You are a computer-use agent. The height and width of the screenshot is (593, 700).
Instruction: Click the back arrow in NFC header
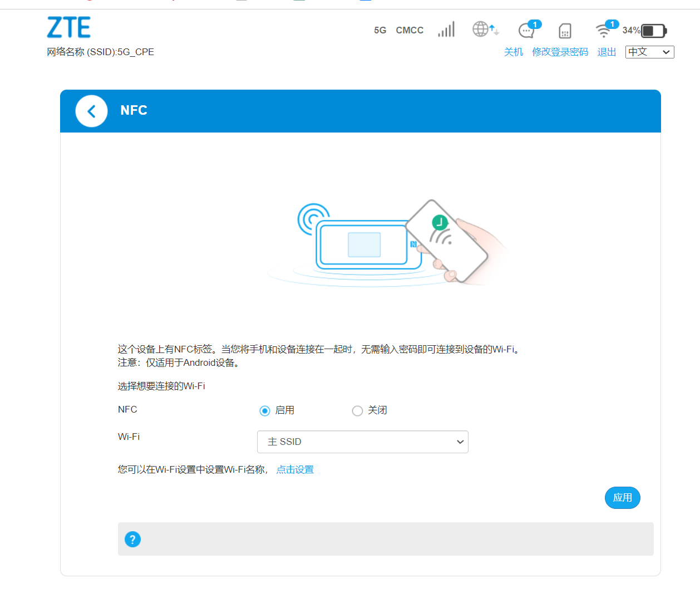coord(91,111)
